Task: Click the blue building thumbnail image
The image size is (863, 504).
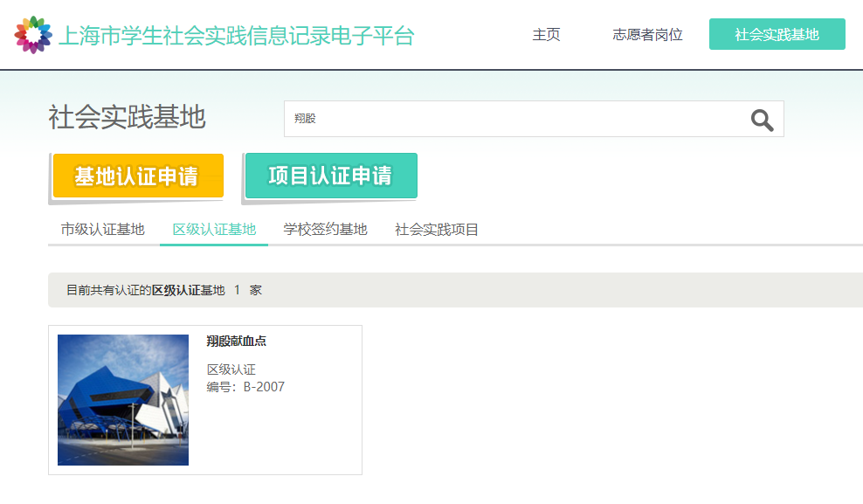Action: 123,400
